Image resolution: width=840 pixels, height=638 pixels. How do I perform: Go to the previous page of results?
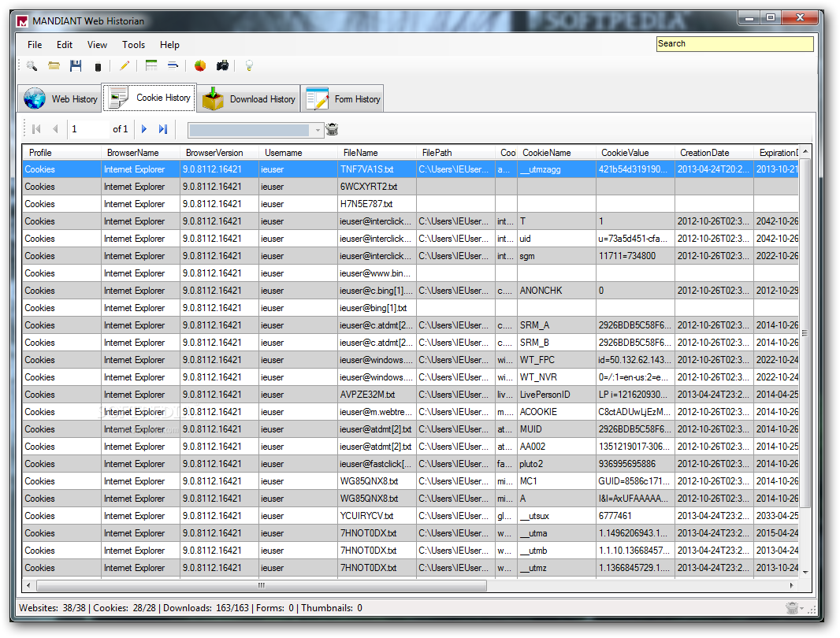(55, 129)
